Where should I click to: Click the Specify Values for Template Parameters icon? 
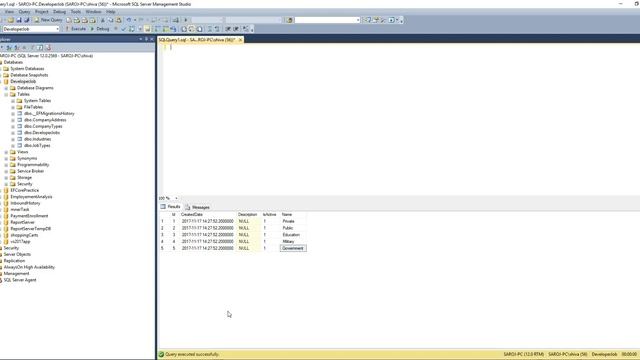(x=246, y=29)
